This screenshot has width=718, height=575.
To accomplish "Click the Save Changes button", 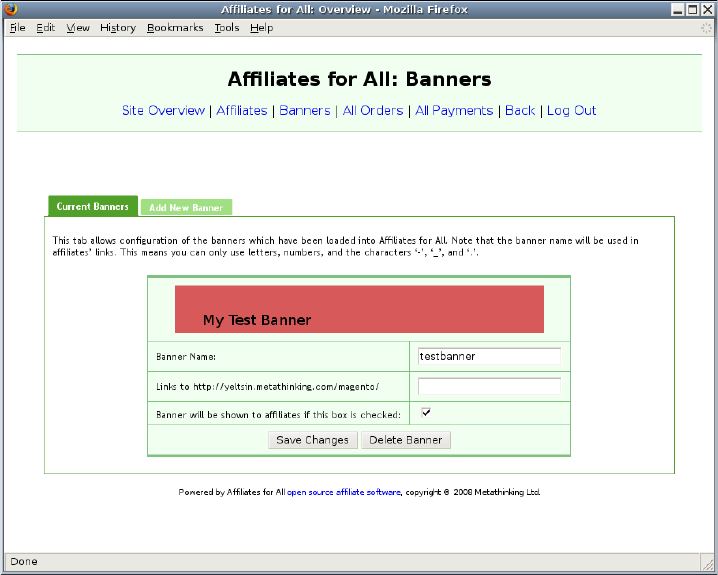I will pyautogui.click(x=313, y=440).
